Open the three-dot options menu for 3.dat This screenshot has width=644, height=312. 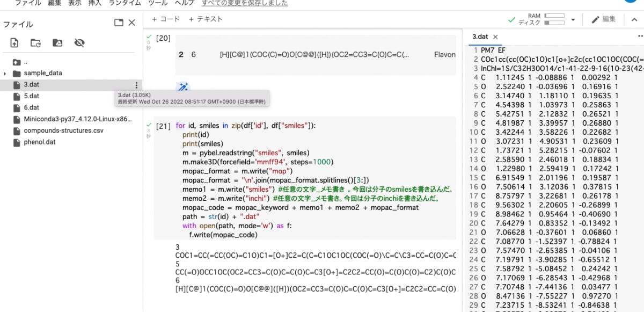[x=136, y=85]
